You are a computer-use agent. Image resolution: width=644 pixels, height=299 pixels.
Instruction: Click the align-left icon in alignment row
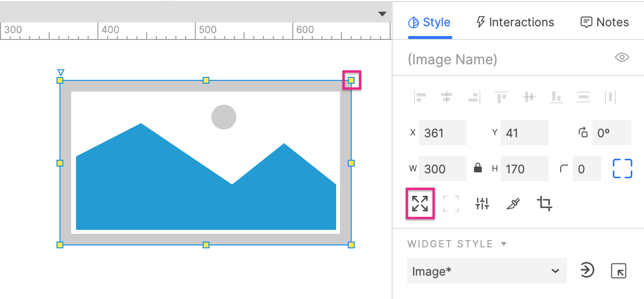point(420,96)
